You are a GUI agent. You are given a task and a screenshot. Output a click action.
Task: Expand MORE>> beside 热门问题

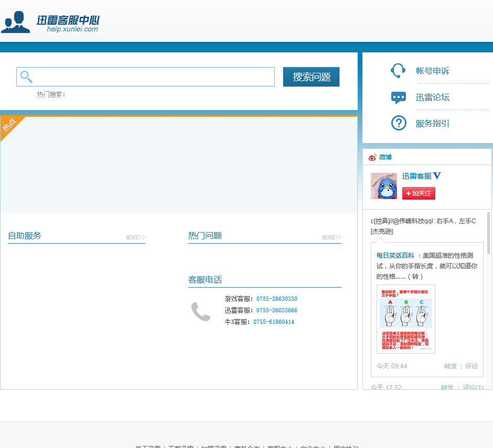331,237
